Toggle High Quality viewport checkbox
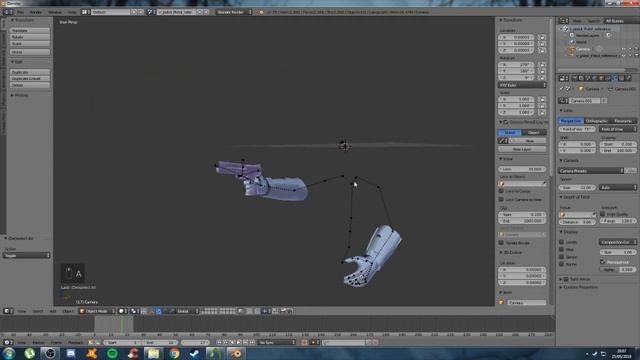 [x=602, y=214]
